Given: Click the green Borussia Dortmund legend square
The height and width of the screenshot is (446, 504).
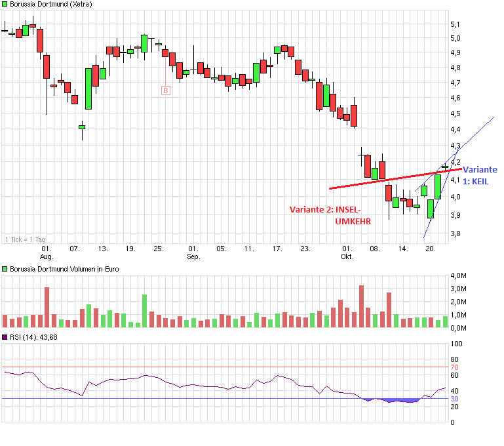Looking at the screenshot, I should click(5, 4).
